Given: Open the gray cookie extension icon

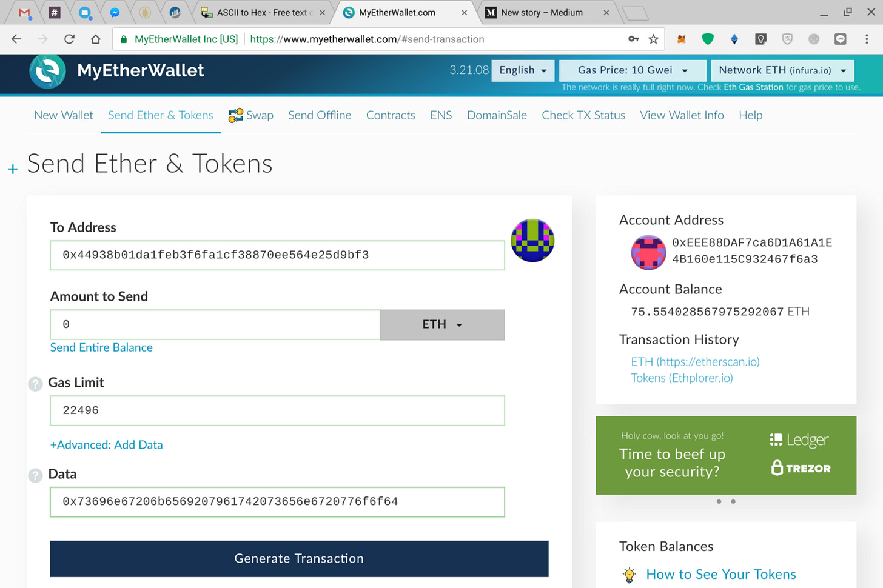Looking at the screenshot, I should click(814, 39).
